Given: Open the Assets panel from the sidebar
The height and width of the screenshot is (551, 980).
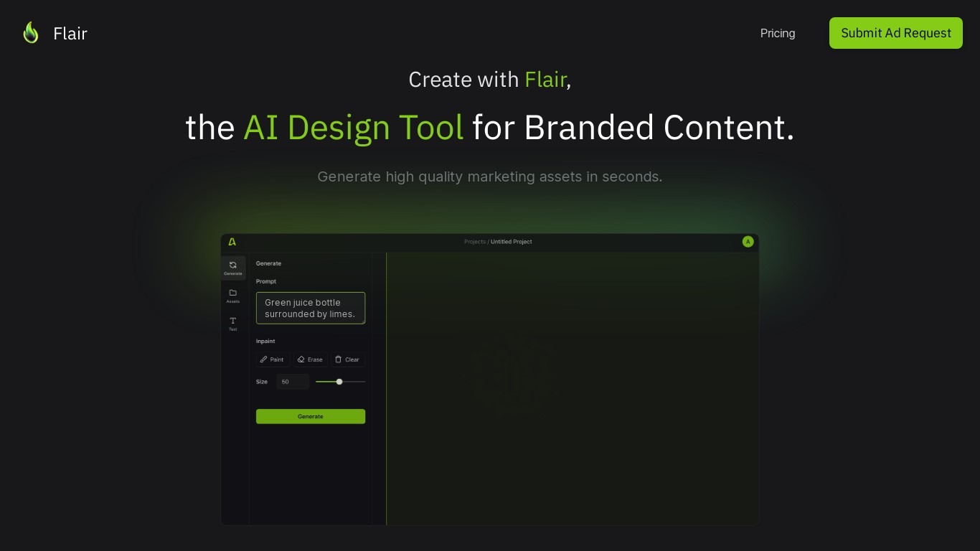Looking at the screenshot, I should 232,296.
